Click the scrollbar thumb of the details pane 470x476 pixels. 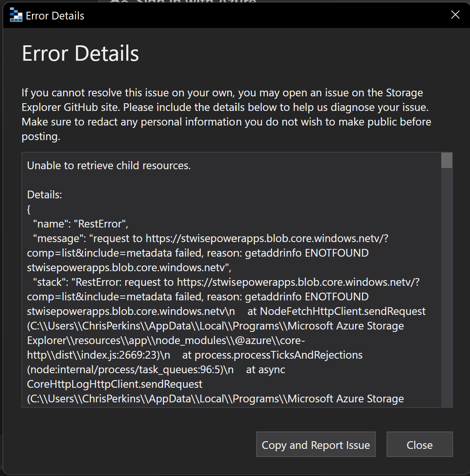point(447,161)
